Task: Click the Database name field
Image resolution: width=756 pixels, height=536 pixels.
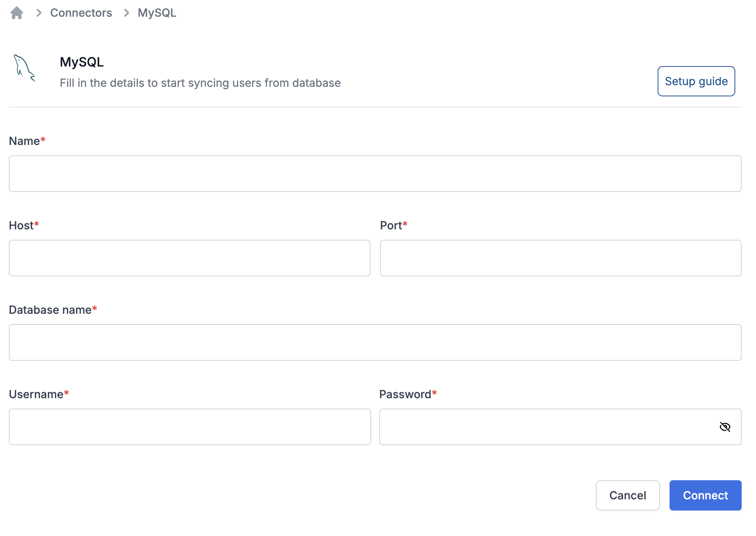Action: [375, 342]
